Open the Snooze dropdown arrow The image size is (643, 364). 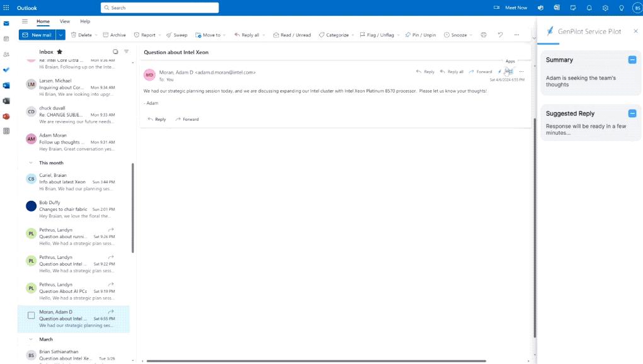471,35
